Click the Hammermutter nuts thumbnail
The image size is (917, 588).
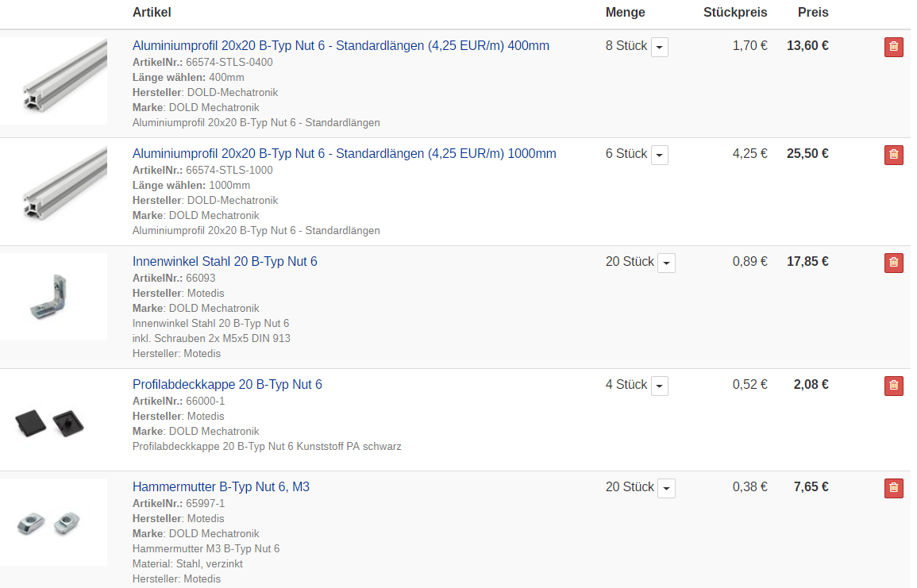point(54,522)
